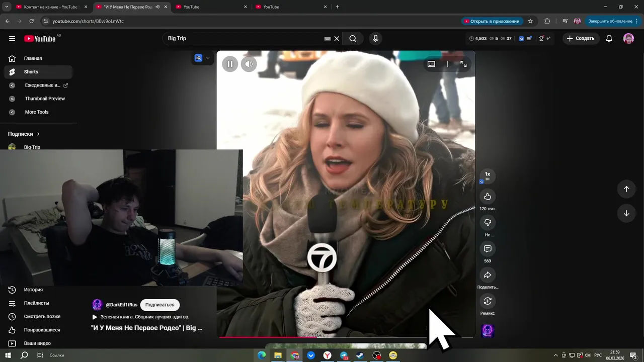Click the Remix (Ремикс) icon
Viewport: 644px width, 362px height.
487,301
